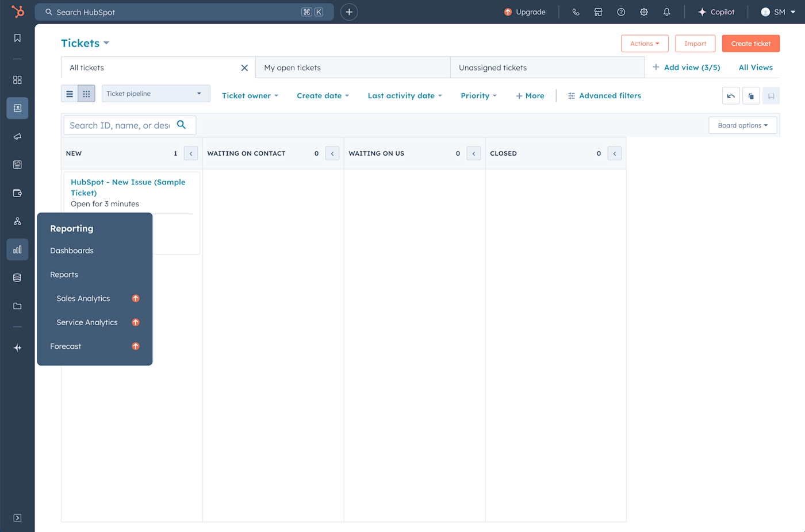Image resolution: width=805 pixels, height=532 pixels.
Task: Click the save view icon
Action: coord(771,96)
